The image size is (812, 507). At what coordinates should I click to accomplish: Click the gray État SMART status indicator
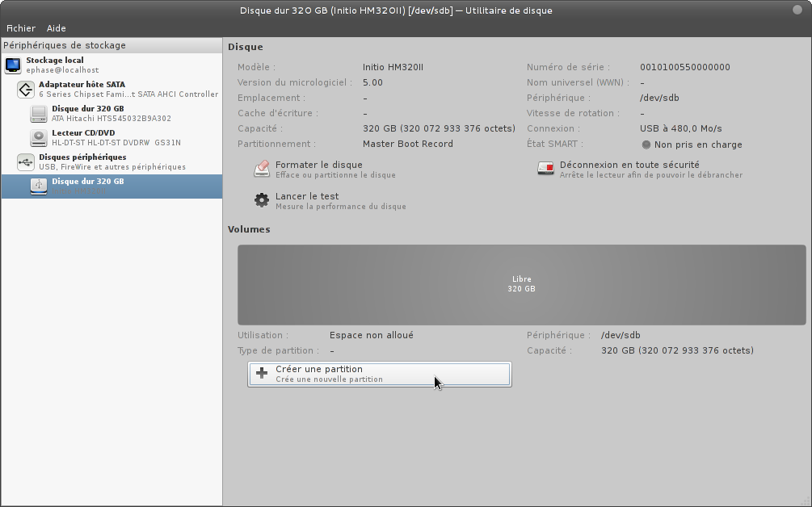646,145
